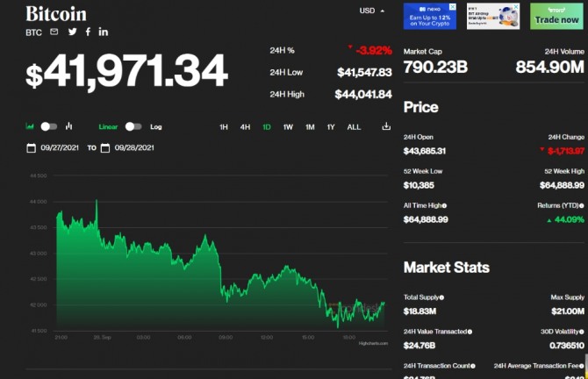Toggle chart type switch between area and candlestick
The width and height of the screenshot is (588, 379).
tap(49, 126)
